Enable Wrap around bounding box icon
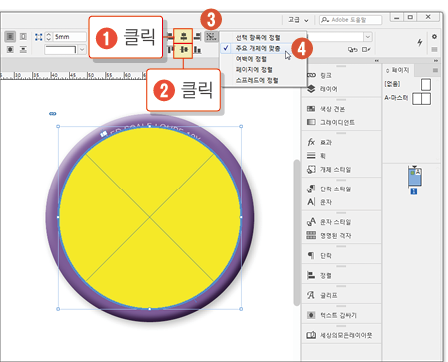 [x=23, y=36]
